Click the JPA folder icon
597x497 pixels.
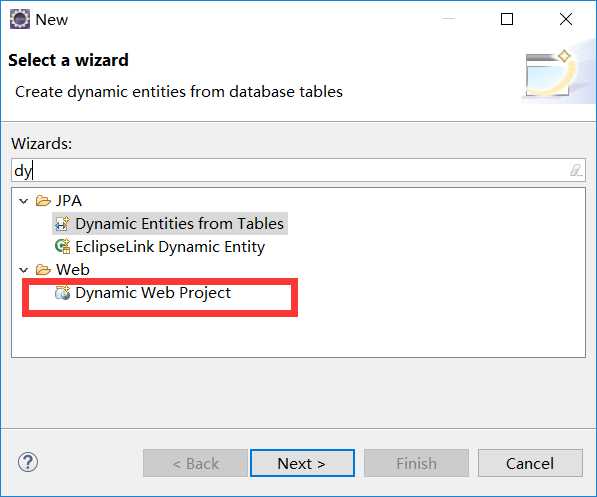tap(43, 200)
